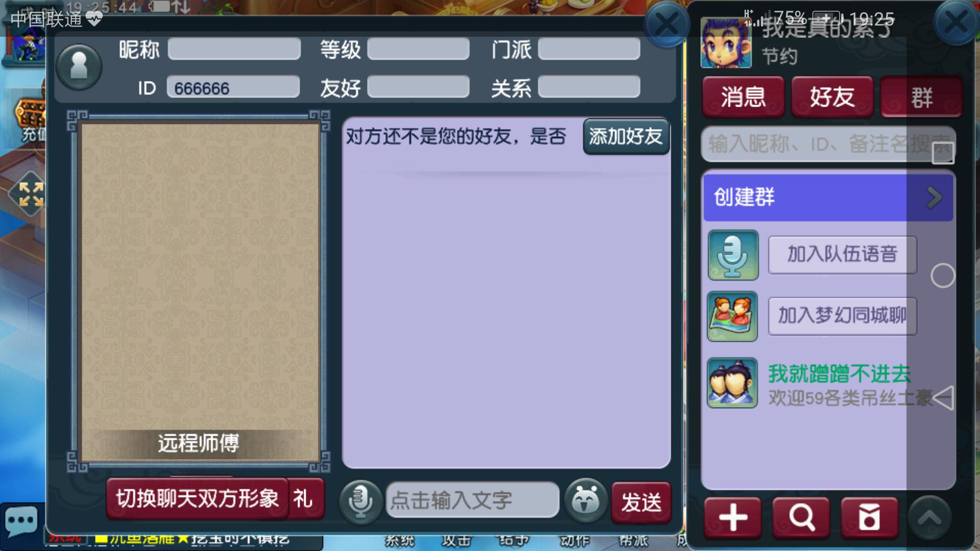Select the 群 tab
The image size is (980, 551).
pyautogui.click(x=922, y=97)
